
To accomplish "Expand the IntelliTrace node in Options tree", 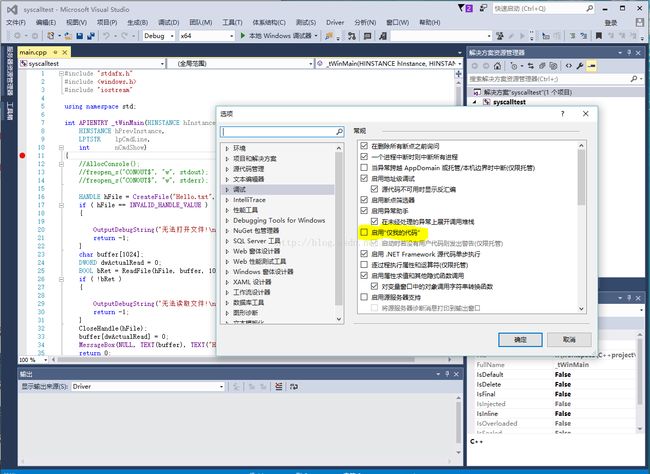I will coord(227,199).
